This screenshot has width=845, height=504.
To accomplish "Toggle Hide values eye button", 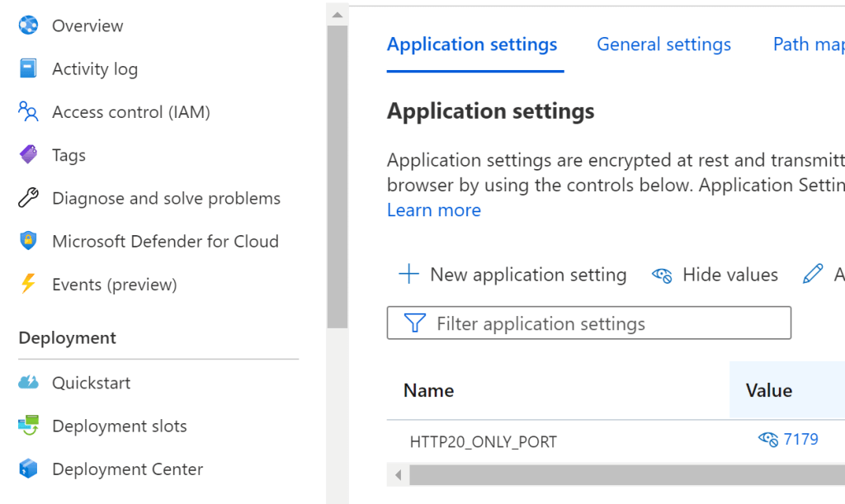I will 715,275.
